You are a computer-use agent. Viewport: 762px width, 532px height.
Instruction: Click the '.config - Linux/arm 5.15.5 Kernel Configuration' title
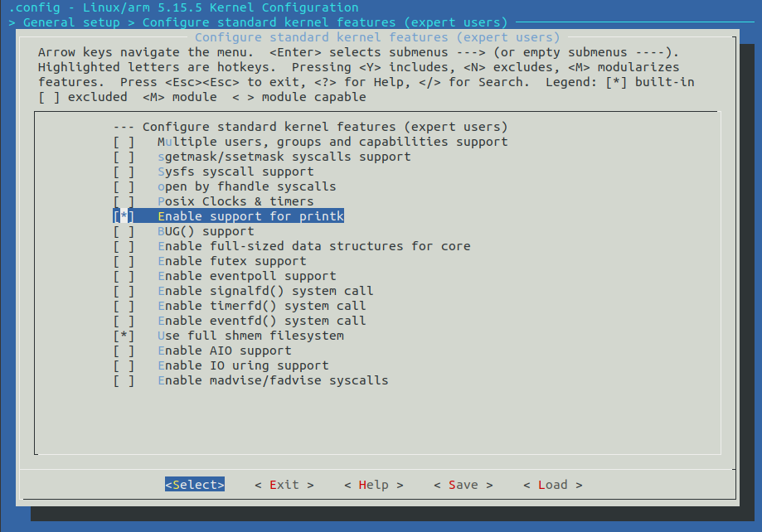click(184, 7)
